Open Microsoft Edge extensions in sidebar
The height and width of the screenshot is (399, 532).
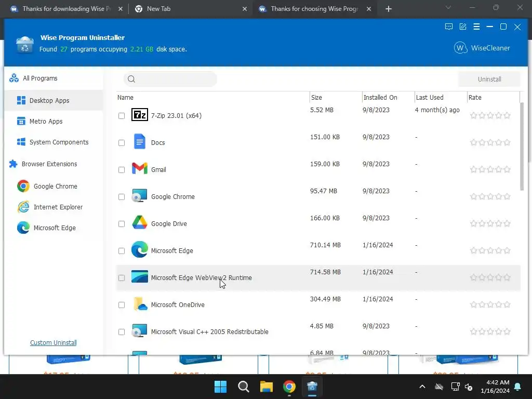[54, 228]
